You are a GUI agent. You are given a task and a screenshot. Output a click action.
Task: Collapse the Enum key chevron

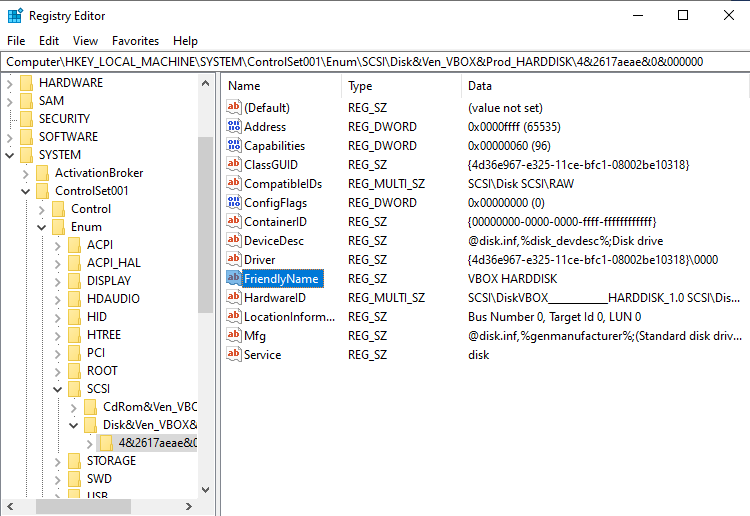(42, 227)
